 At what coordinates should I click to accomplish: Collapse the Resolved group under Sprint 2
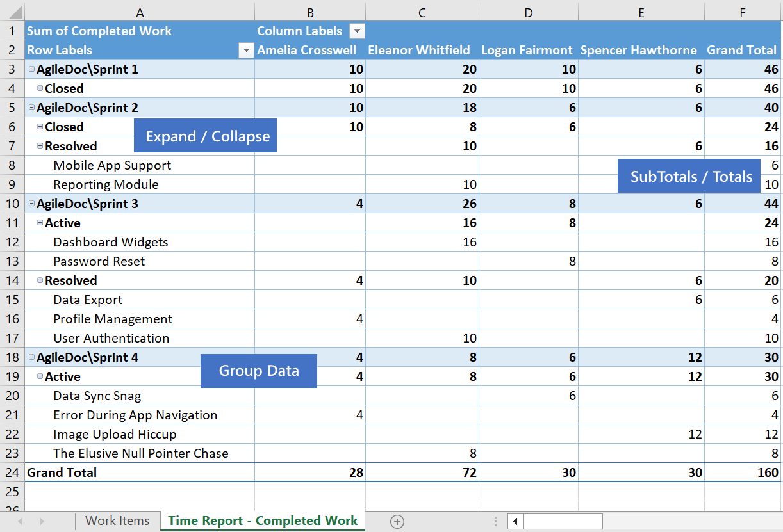pyautogui.click(x=40, y=146)
